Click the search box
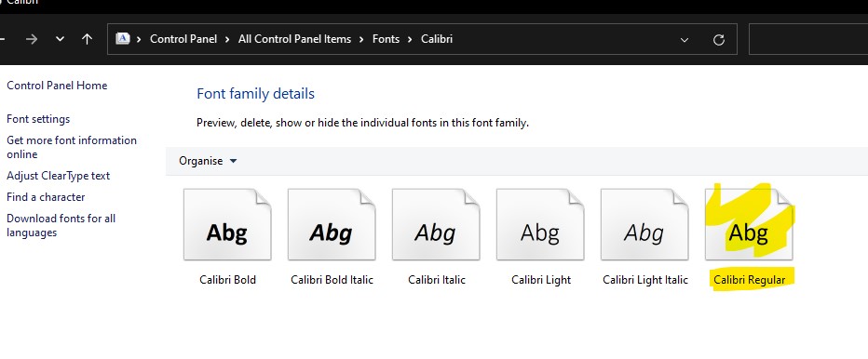 pyautogui.click(x=808, y=39)
